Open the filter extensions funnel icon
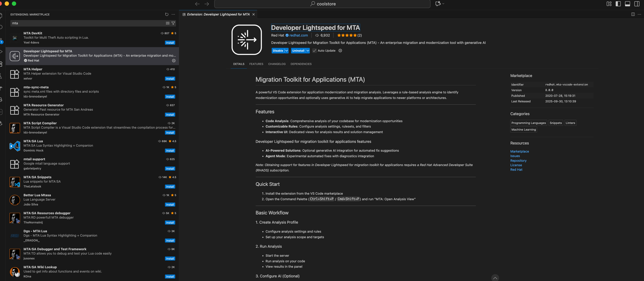Viewport: 644px width, 281px height. click(173, 23)
